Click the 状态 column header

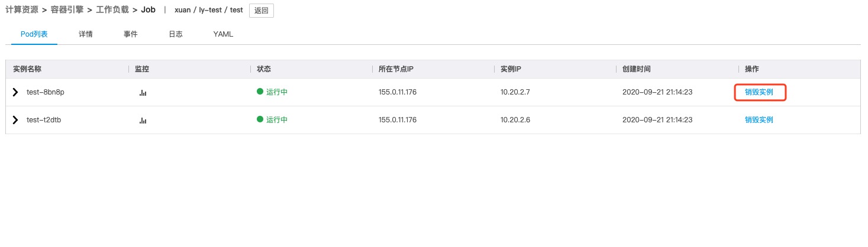[264, 69]
